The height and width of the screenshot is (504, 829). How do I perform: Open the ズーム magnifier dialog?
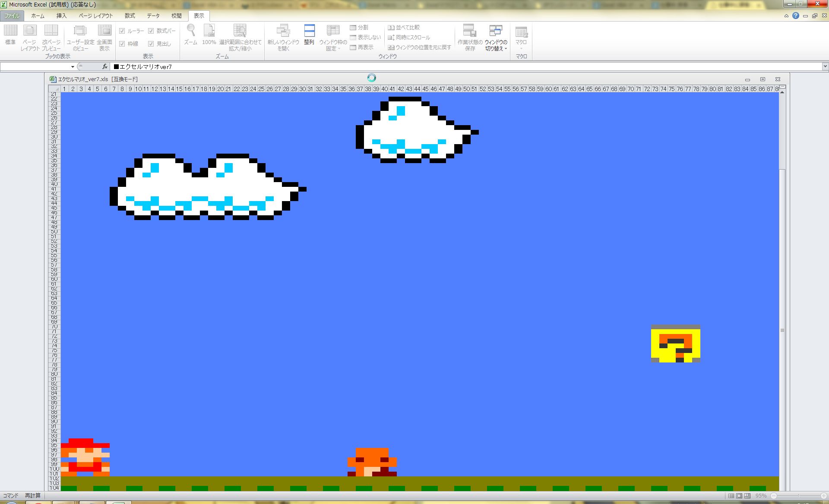click(190, 35)
